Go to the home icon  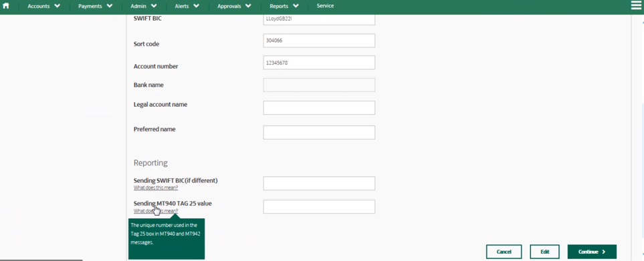click(x=6, y=6)
